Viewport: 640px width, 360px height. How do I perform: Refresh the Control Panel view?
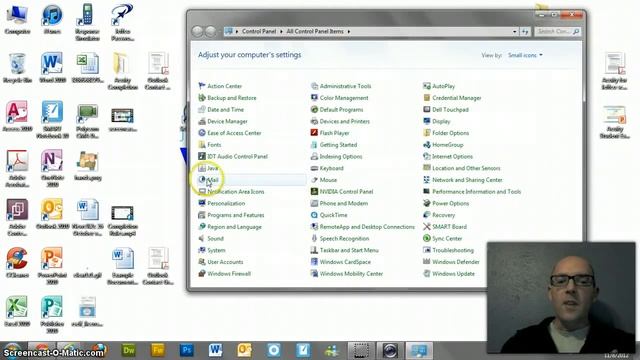pyautogui.click(x=525, y=31)
